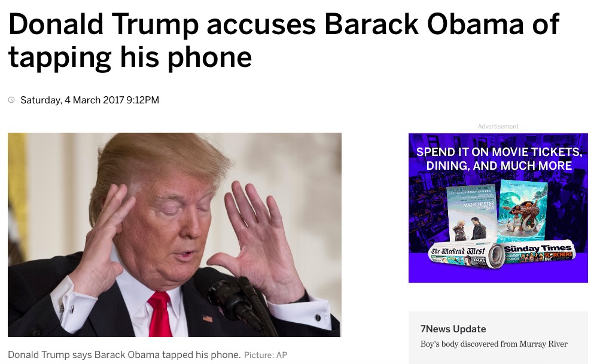
Task: Open the 7News Update section heading
Action: pyautogui.click(x=453, y=329)
